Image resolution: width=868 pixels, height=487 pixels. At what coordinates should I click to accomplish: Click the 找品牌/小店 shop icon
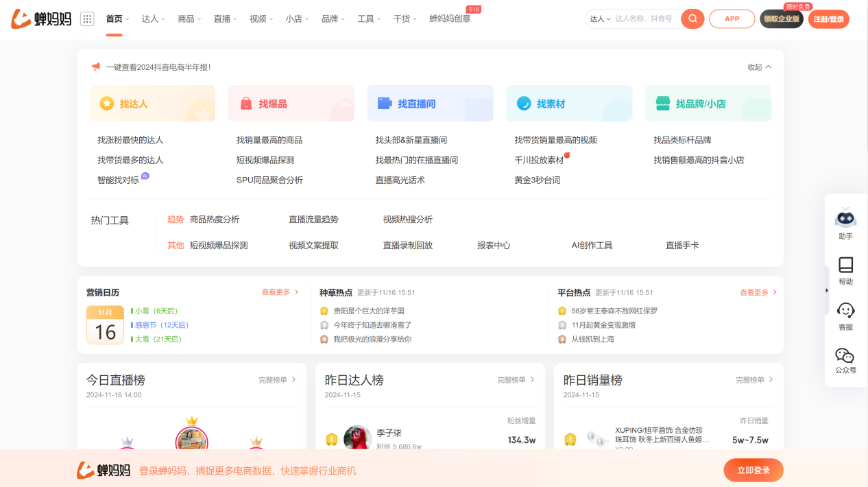[x=662, y=104]
